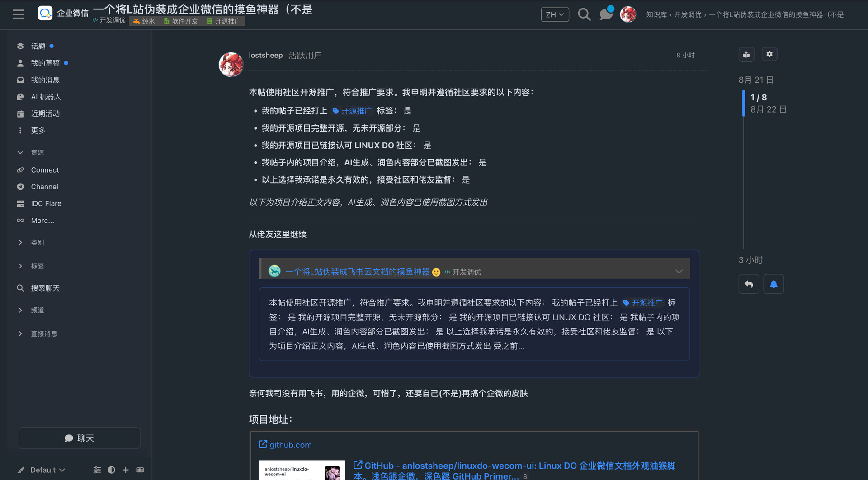This screenshot has height=480, width=868.
Task: Open the ZH language dropdown
Action: pos(555,14)
